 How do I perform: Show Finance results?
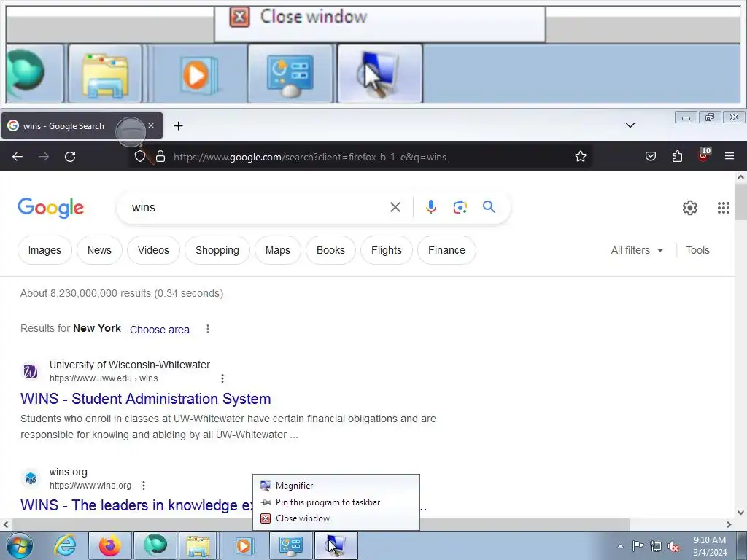tap(447, 250)
